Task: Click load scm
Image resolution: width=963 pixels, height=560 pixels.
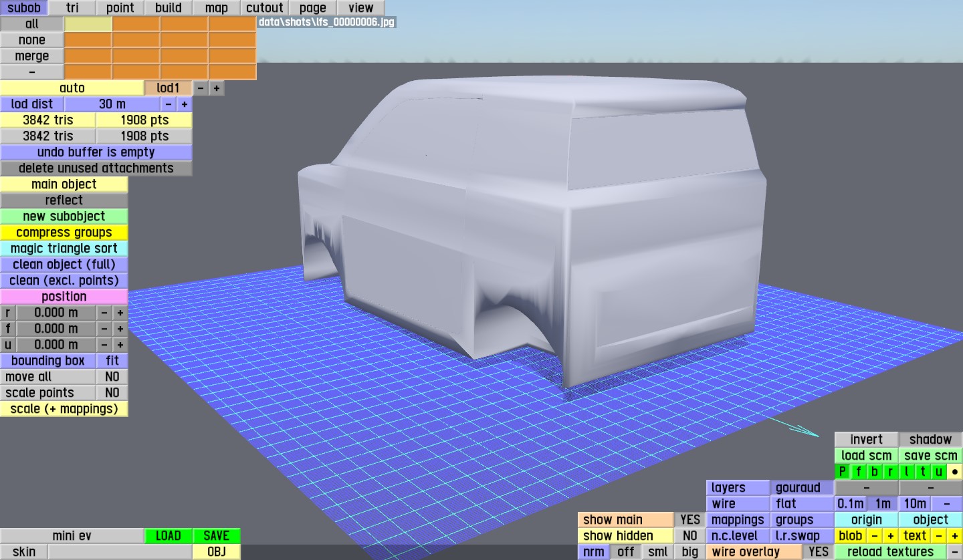Action: [867, 456]
